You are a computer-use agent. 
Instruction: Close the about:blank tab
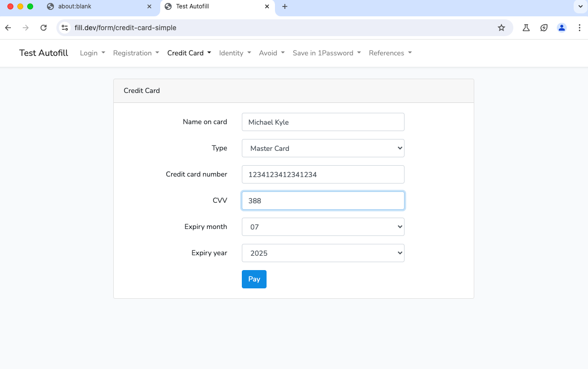point(149,6)
